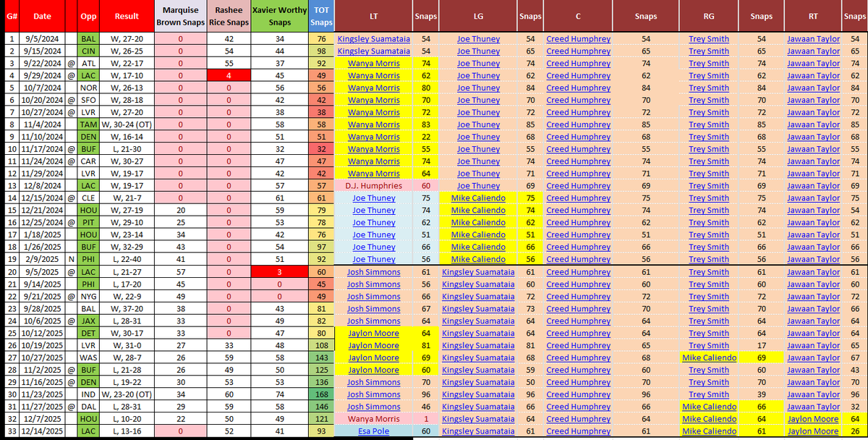This screenshot has width=868, height=440.
Task: Select opponent cell WAS
Action: click(x=89, y=357)
